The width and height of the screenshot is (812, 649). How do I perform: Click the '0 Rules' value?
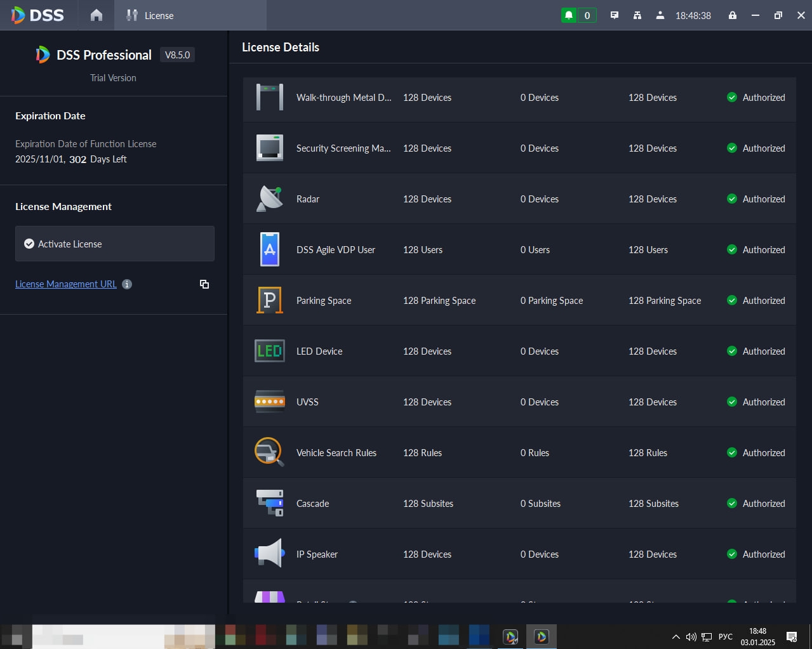(x=535, y=453)
